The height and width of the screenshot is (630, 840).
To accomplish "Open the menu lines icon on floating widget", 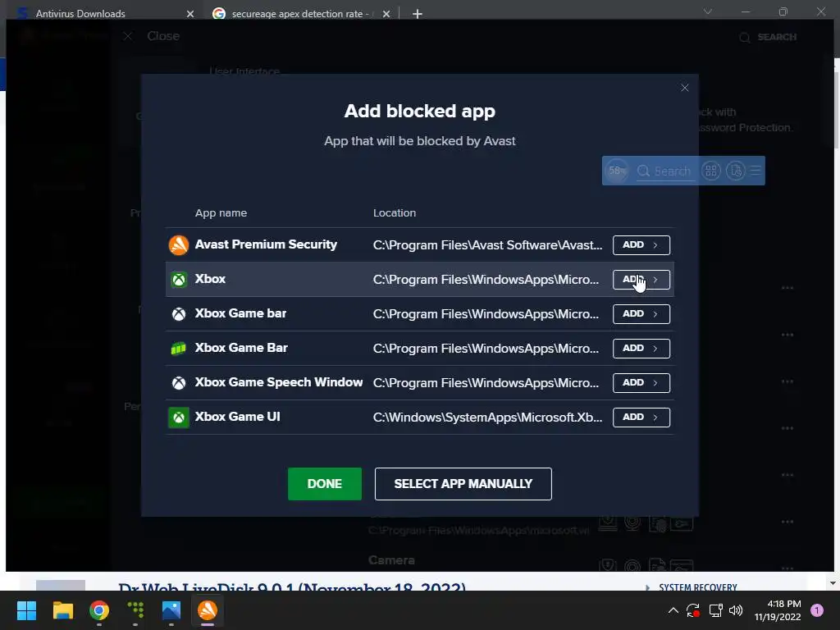I will pyautogui.click(x=756, y=171).
